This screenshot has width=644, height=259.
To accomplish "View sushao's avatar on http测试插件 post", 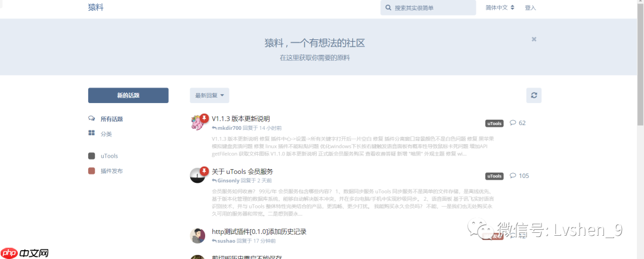I will click(197, 236).
